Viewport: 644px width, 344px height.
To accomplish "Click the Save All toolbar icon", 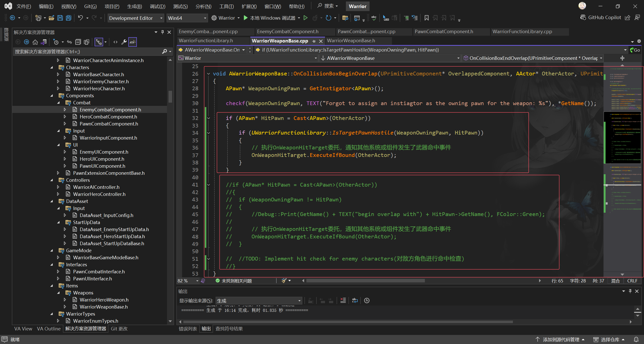I will [x=68, y=18].
